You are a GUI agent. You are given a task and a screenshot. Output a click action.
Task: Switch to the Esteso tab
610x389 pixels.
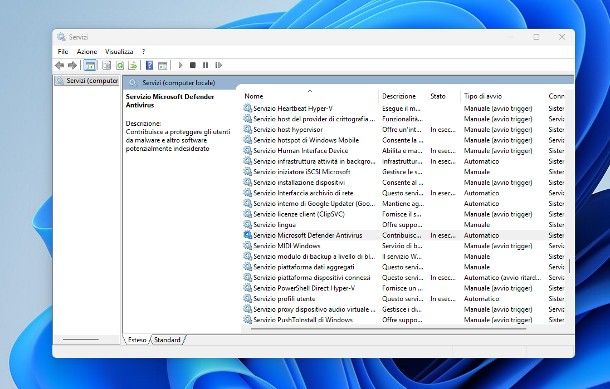[137, 340]
